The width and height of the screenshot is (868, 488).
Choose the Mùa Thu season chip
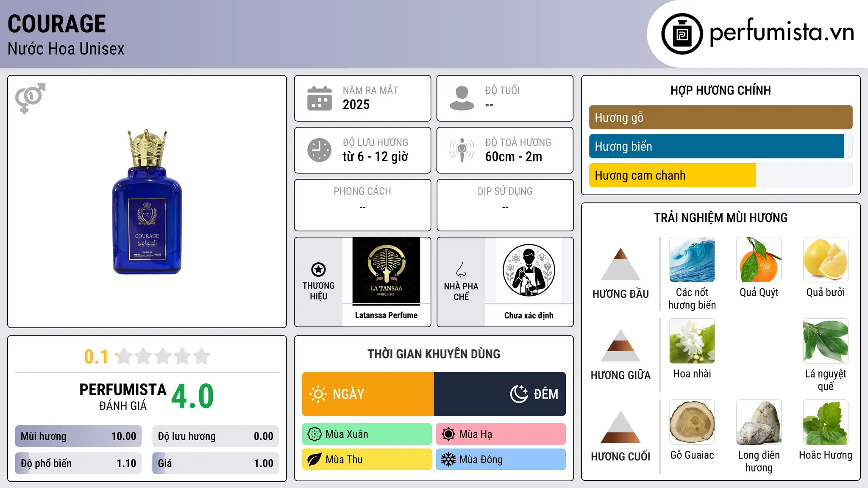point(367,460)
